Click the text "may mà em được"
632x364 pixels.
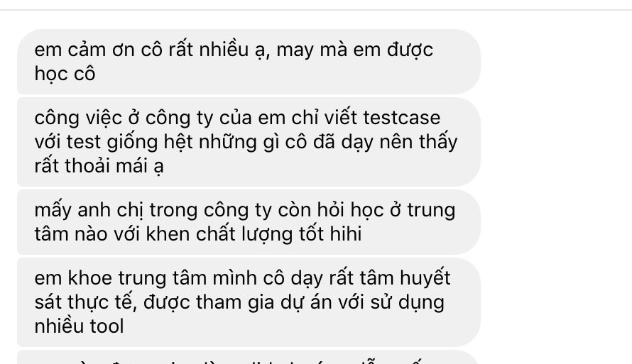tap(355, 50)
